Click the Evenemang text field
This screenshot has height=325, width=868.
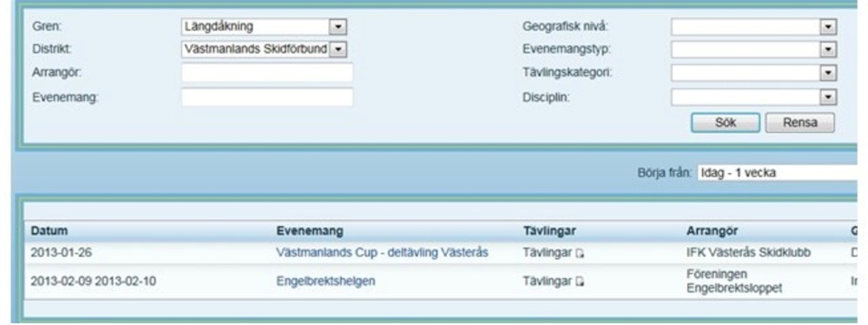(266, 97)
